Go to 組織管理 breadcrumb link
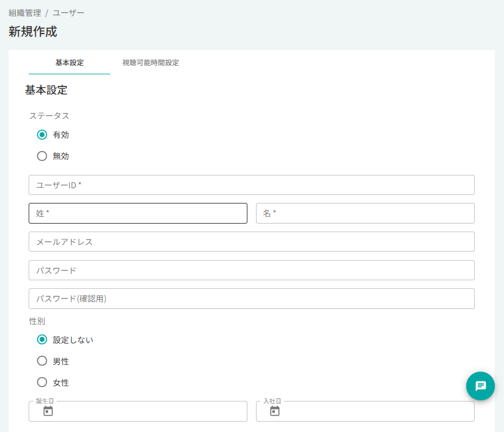Screen dimensions: 504x432 pyautogui.click(x=25, y=13)
